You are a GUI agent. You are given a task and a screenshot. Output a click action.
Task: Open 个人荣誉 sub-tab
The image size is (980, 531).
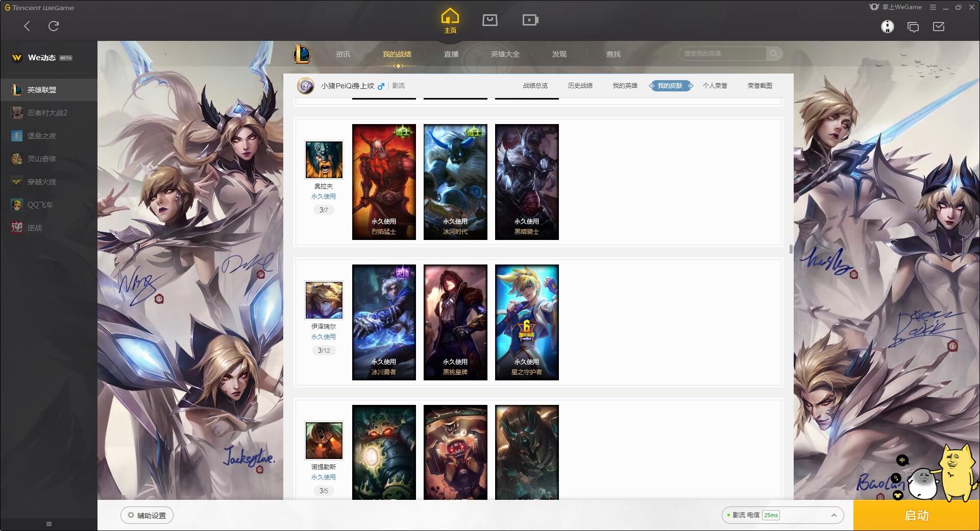715,86
